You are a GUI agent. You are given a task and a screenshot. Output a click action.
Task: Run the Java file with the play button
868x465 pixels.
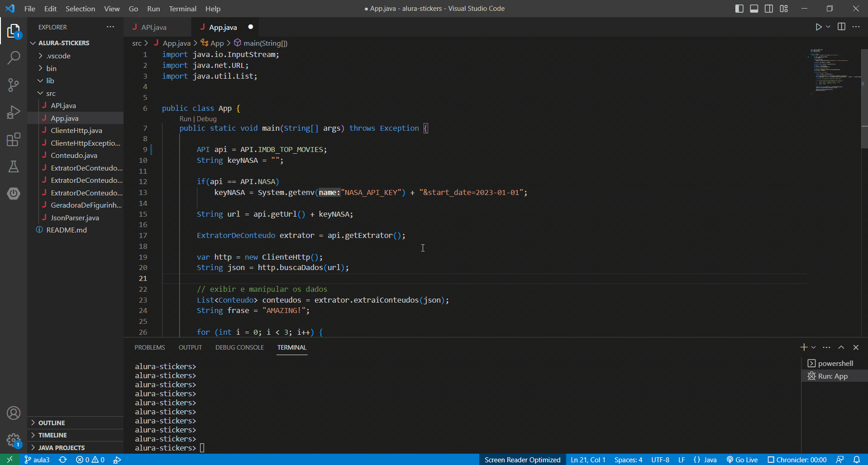coord(819,27)
